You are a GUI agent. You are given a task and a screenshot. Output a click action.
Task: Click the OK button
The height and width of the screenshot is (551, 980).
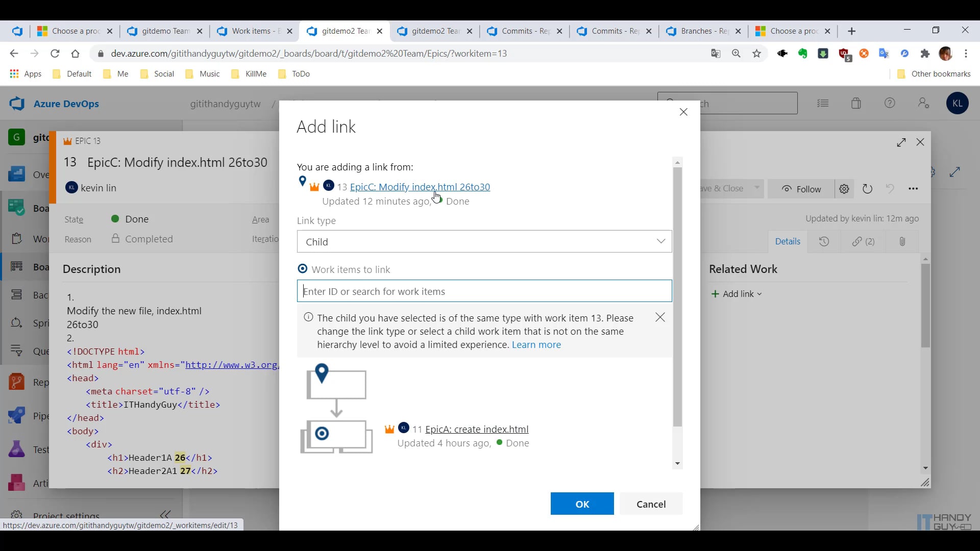(x=582, y=504)
